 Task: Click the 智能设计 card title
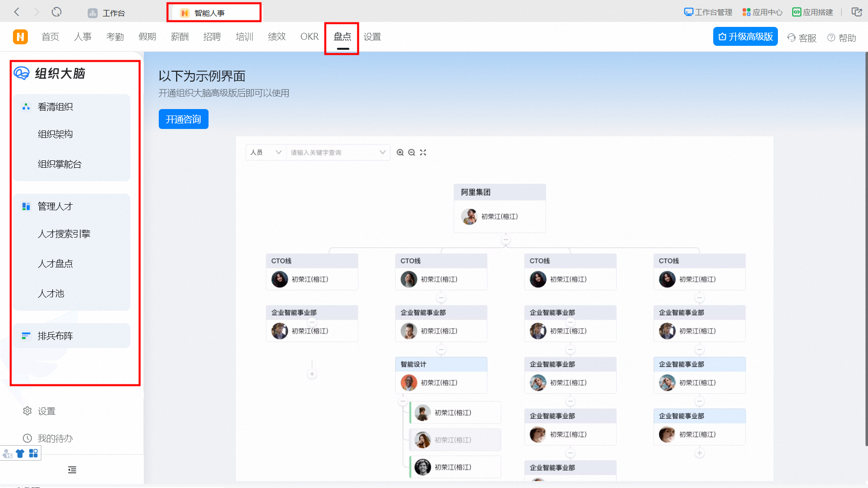[414, 365]
